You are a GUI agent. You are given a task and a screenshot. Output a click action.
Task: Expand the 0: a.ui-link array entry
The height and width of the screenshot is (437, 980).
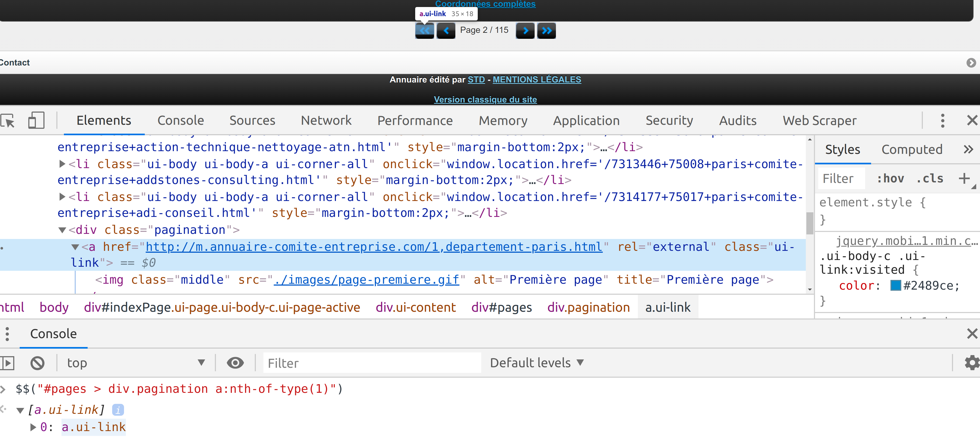[33, 427]
